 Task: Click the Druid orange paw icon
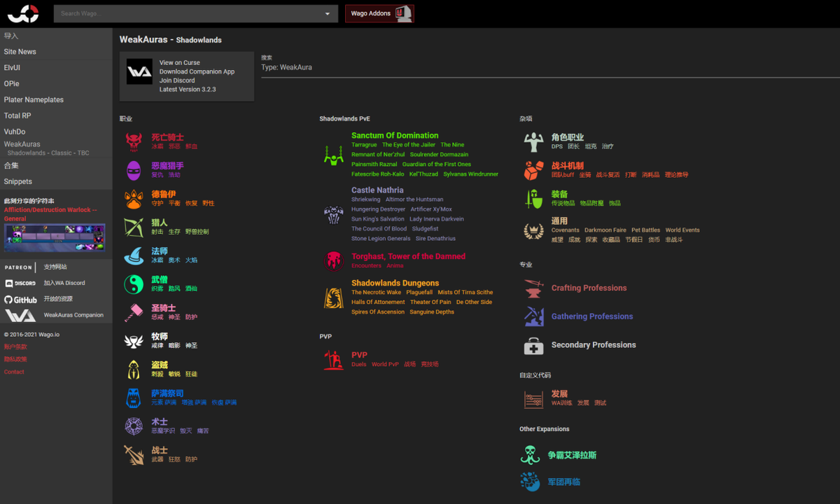134,199
